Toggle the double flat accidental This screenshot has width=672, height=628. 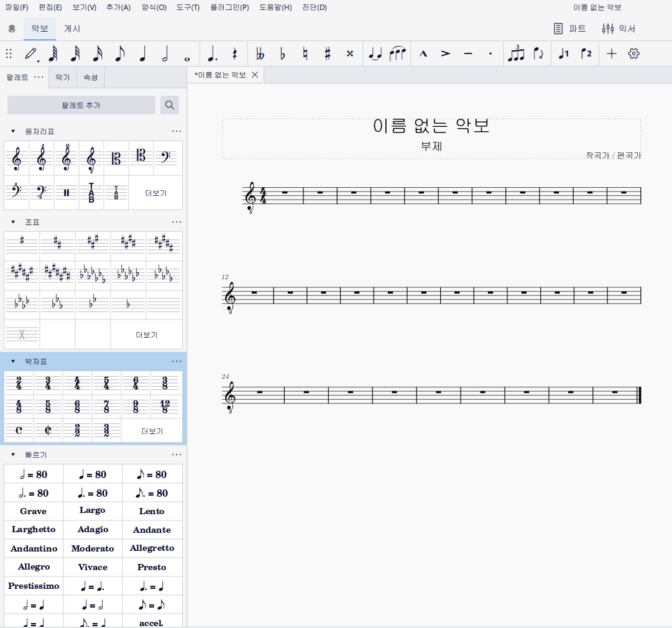coord(260,53)
